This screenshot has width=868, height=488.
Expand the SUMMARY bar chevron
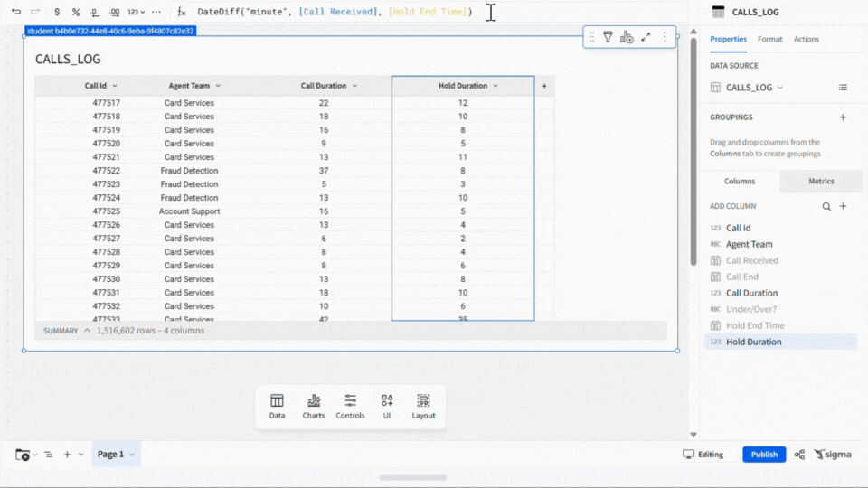87,331
